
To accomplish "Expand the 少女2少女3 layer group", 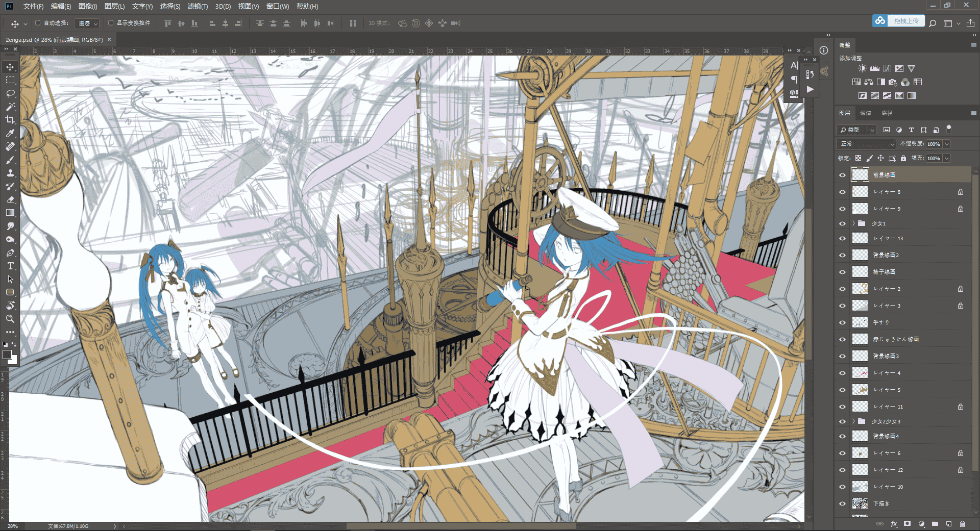I will (x=853, y=421).
